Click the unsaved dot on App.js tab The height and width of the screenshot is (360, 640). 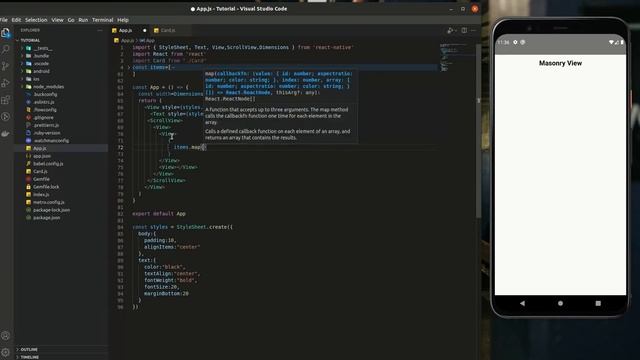(144, 31)
